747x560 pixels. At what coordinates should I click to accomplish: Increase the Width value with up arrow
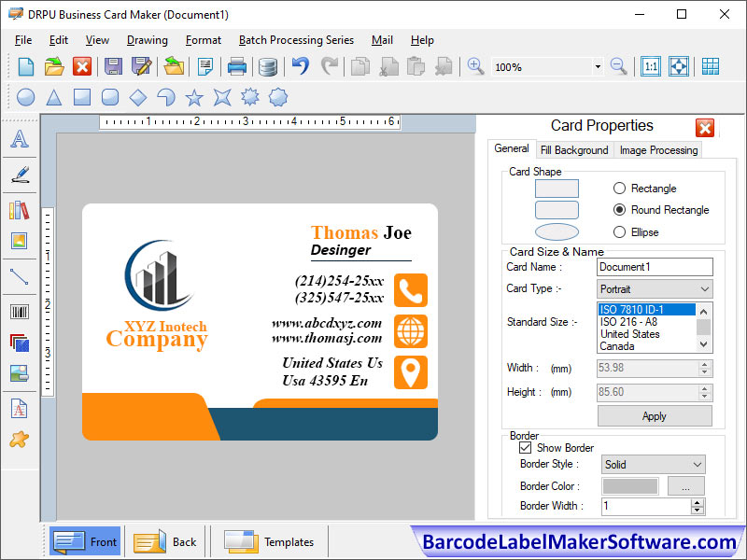pyautogui.click(x=705, y=364)
